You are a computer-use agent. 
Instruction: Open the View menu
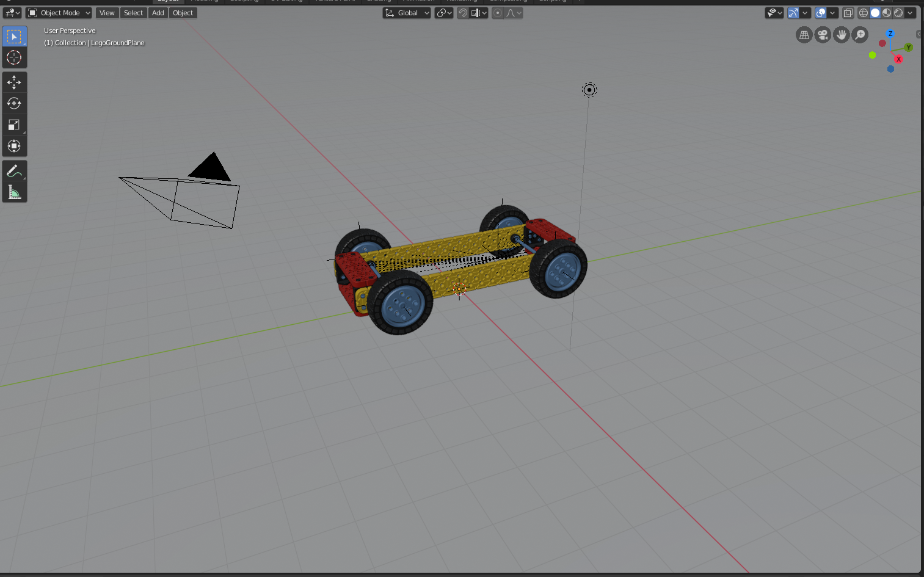coord(107,13)
